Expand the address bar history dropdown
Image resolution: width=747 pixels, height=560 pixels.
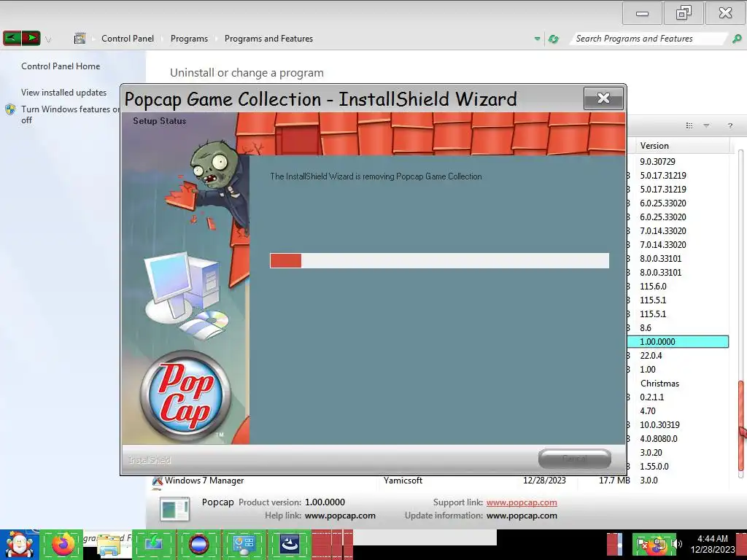pos(538,39)
